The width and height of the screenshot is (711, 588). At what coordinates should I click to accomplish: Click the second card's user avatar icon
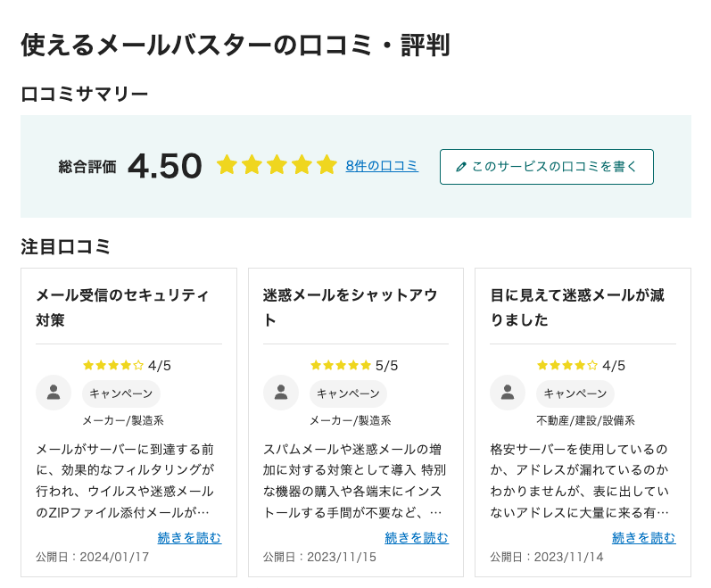(x=281, y=393)
